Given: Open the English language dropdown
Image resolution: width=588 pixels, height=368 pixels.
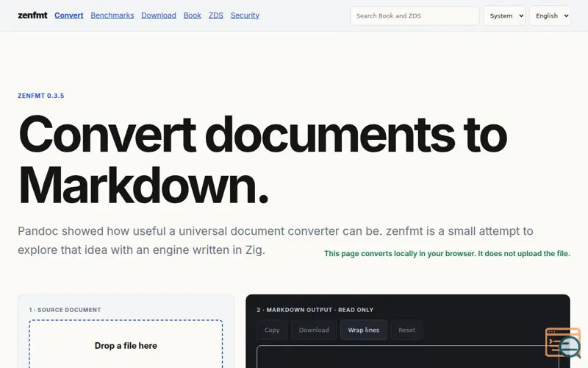Looking at the screenshot, I should (x=550, y=15).
